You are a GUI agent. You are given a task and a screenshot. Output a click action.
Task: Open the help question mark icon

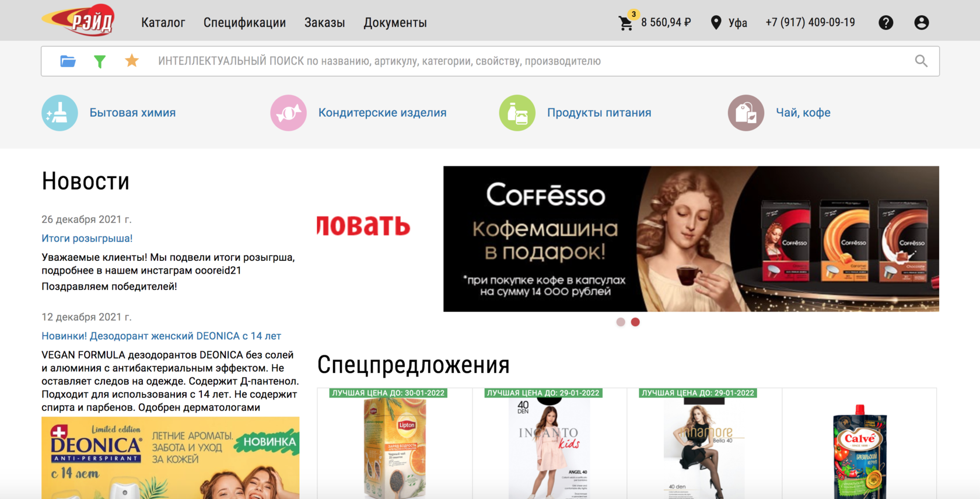pos(885,23)
